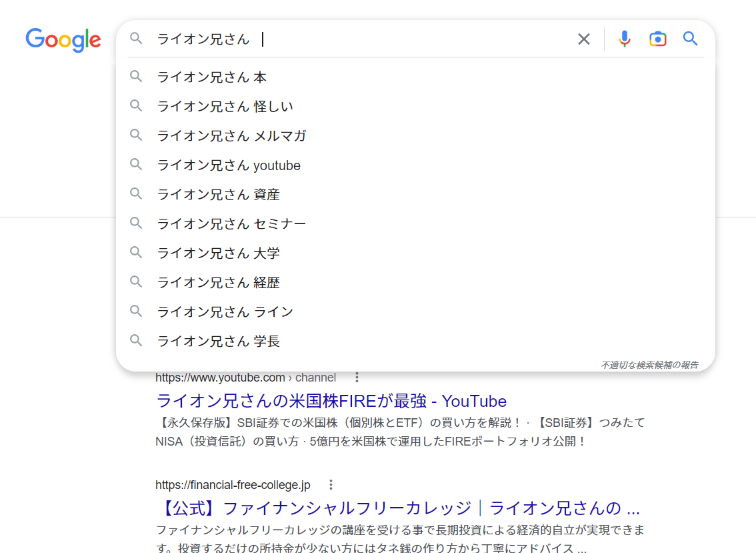Click the snippet starting ファイナンシャルフリーカレッジの講座
756x553 pixels.
coord(400,539)
